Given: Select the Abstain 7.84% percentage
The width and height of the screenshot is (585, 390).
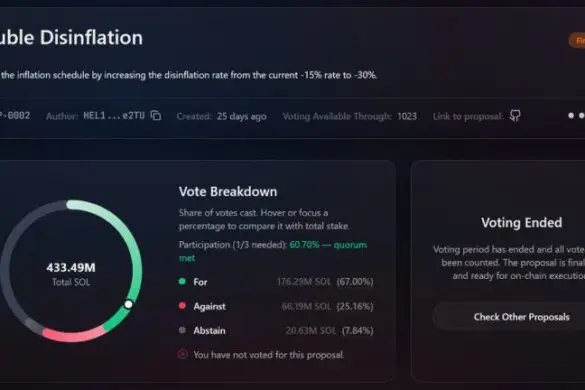Looking at the screenshot, I should 357,331.
